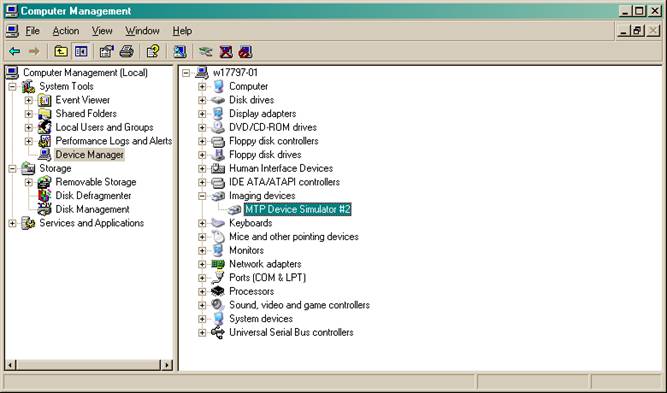
Task: Click left arrow of console tree scrollbar
Action: pos(11,365)
